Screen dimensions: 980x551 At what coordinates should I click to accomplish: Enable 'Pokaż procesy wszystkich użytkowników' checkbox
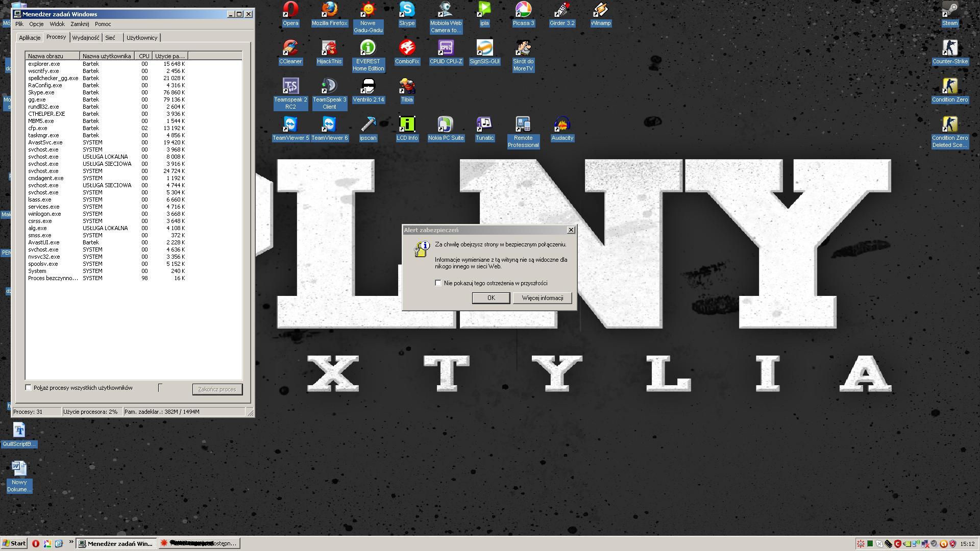coord(29,387)
